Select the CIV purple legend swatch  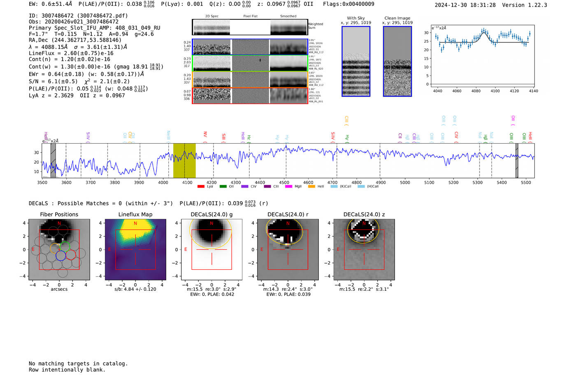point(245,186)
